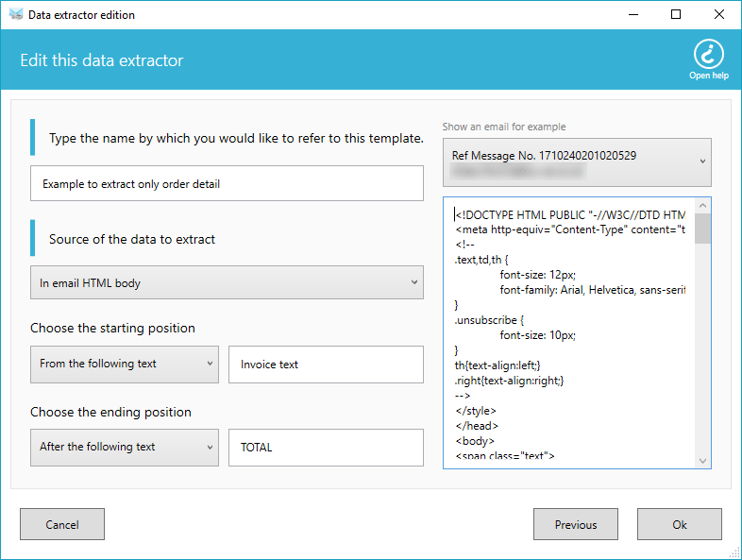The image size is (742, 560).
Task: Click the 'Choose the ending position' label
Action: pos(110,412)
